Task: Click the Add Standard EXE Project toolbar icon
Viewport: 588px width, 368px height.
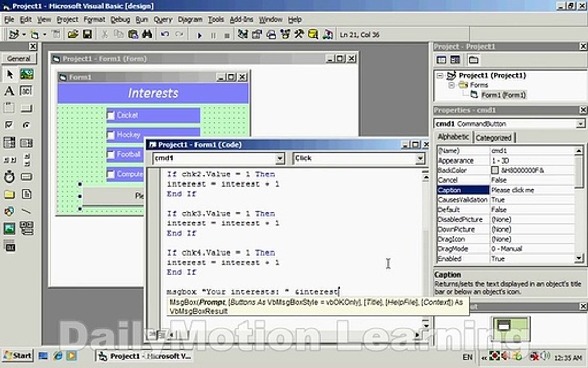Action: [14, 35]
